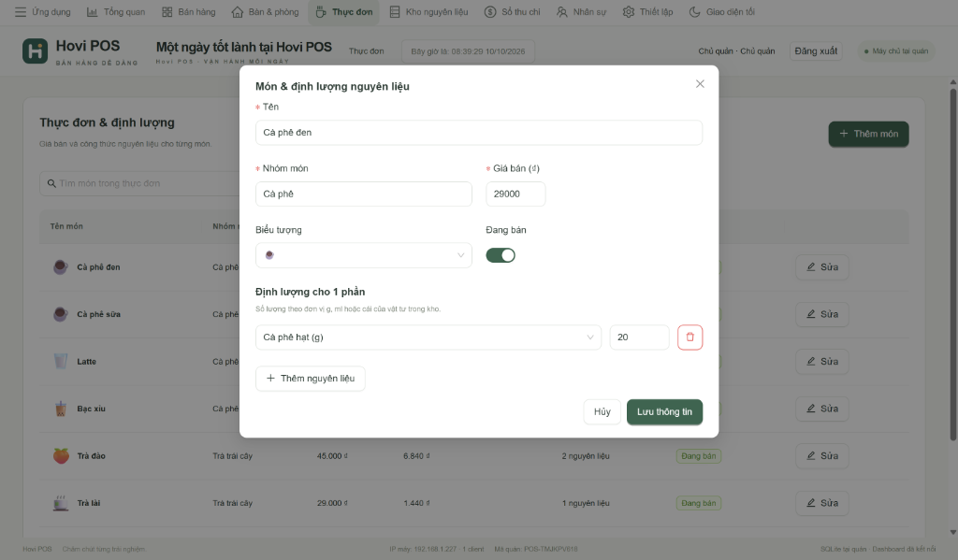Click the Giá bán price field

tap(515, 194)
